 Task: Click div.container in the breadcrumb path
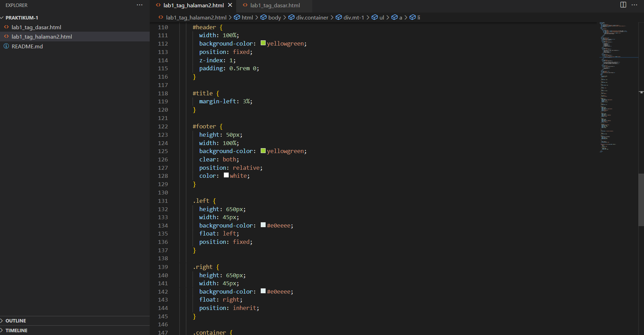click(x=312, y=17)
